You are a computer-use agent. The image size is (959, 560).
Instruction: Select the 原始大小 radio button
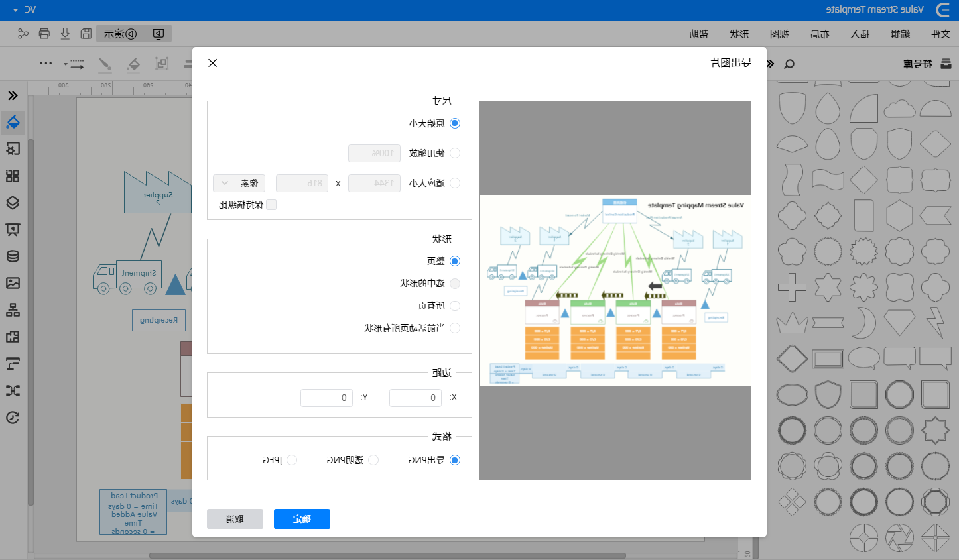click(x=455, y=123)
